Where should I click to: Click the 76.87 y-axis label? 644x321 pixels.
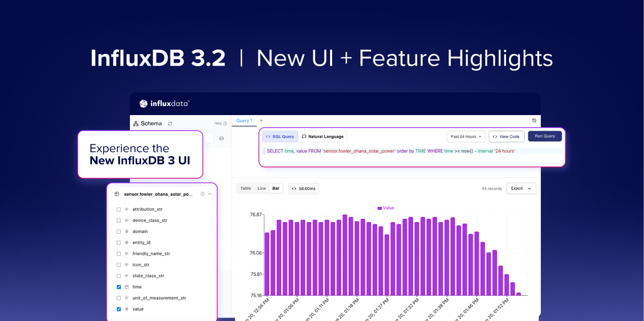point(256,215)
